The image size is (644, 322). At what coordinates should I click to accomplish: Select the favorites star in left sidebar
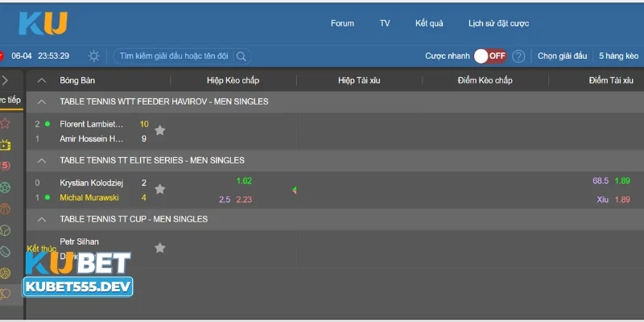point(6,123)
